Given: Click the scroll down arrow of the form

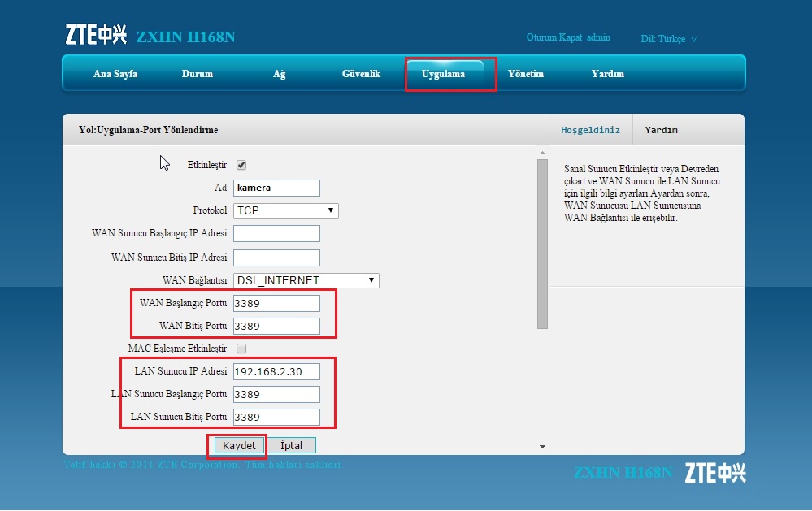Looking at the screenshot, I should (542, 446).
